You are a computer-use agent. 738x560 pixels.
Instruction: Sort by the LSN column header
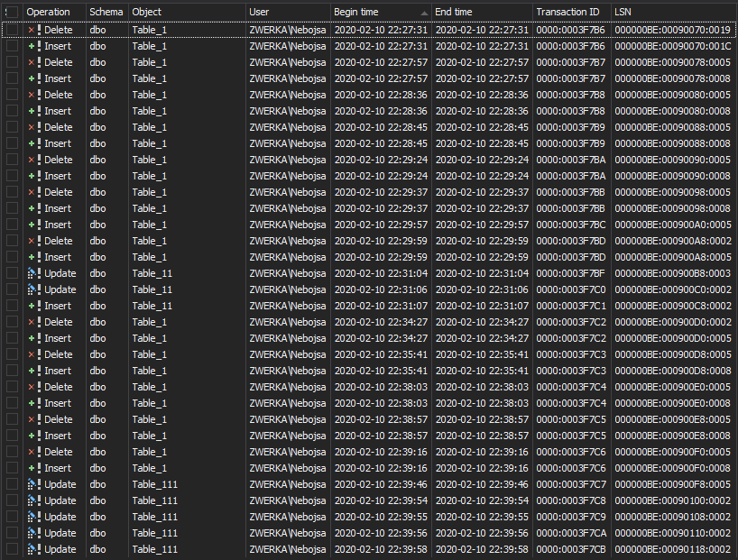coord(673,13)
